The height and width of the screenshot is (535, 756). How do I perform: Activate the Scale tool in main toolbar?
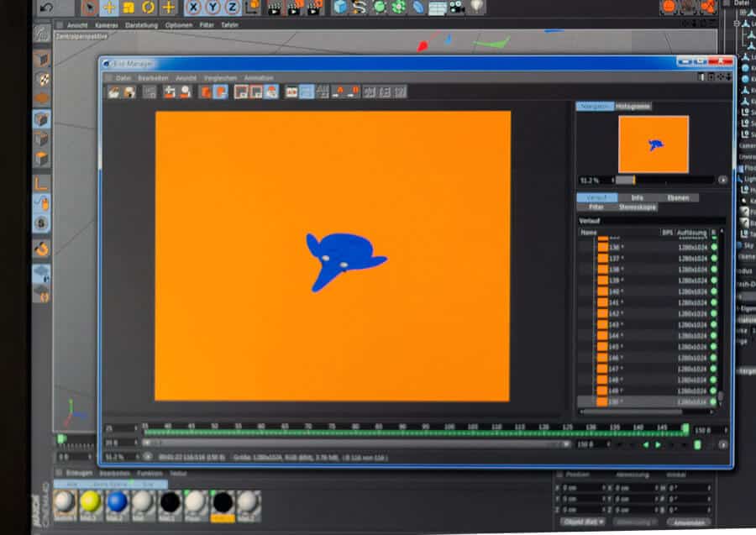[x=129, y=8]
